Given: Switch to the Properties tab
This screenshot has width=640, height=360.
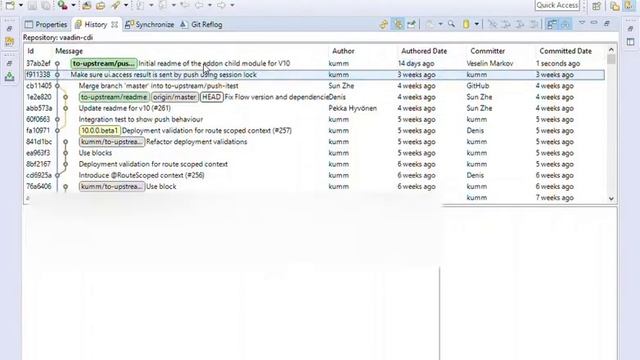Looking at the screenshot, I should click(46, 24).
